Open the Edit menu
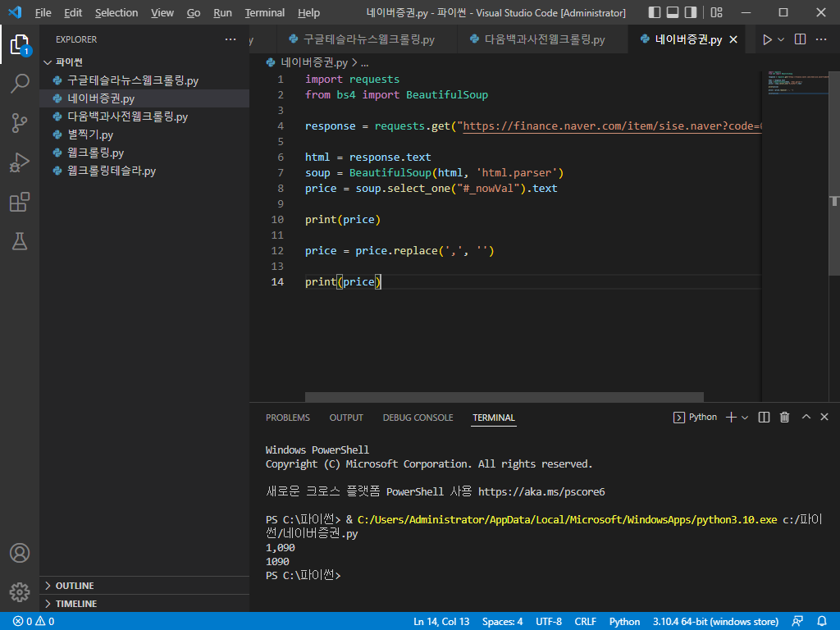This screenshot has height=630, width=840. click(x=73, y=12)
